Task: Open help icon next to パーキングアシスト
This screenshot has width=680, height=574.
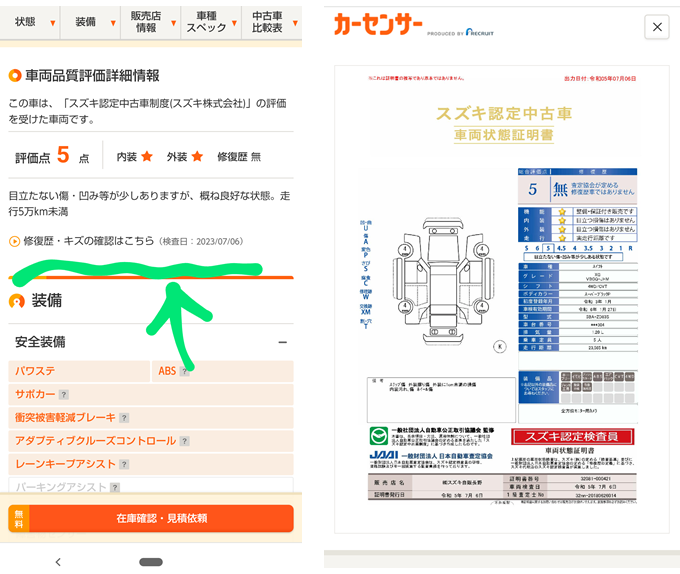Action: coord(115,488)
